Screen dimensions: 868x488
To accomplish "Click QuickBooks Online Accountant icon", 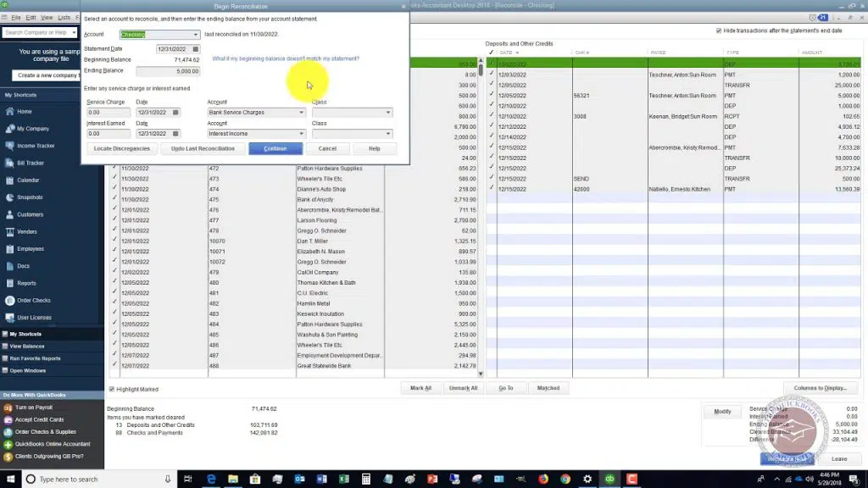I will tap(8, 444).
